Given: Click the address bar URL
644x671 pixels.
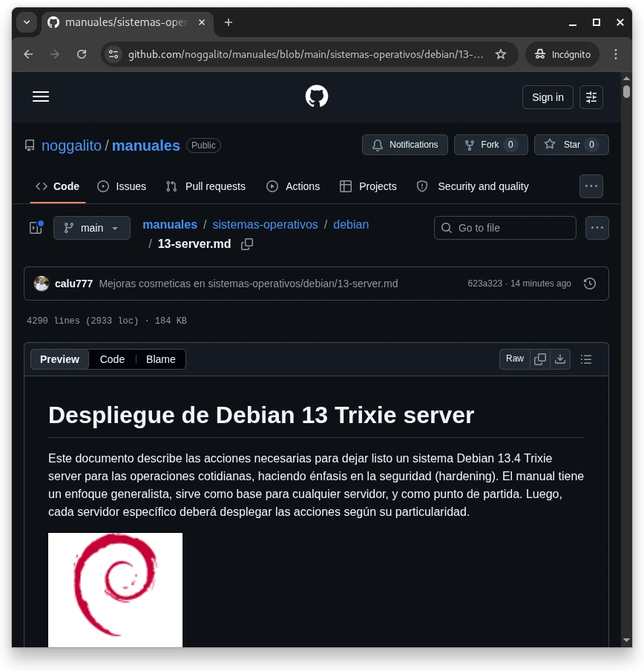Looking at the screenshot, I should pos(306,54).
